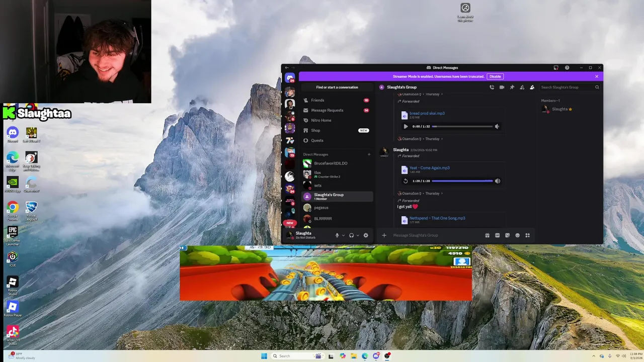Create a new DM with plus icon
This screenshot has height=362, width=644.
pos(369,154)
